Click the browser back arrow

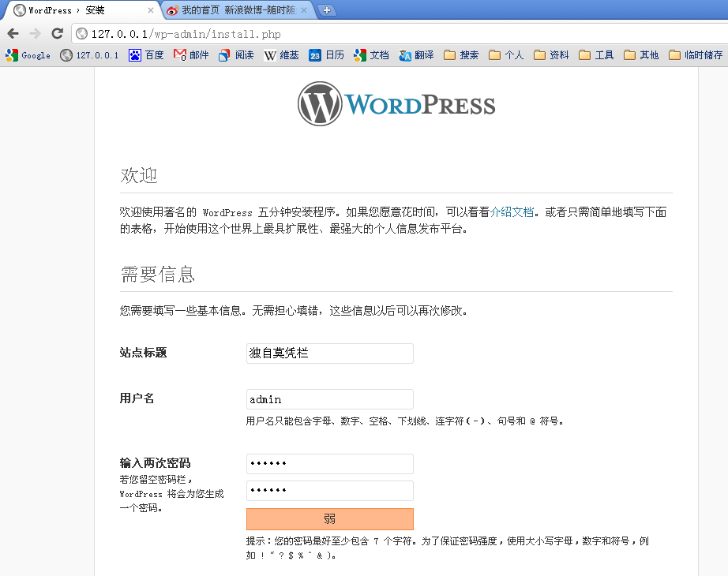tap(13, 33)
